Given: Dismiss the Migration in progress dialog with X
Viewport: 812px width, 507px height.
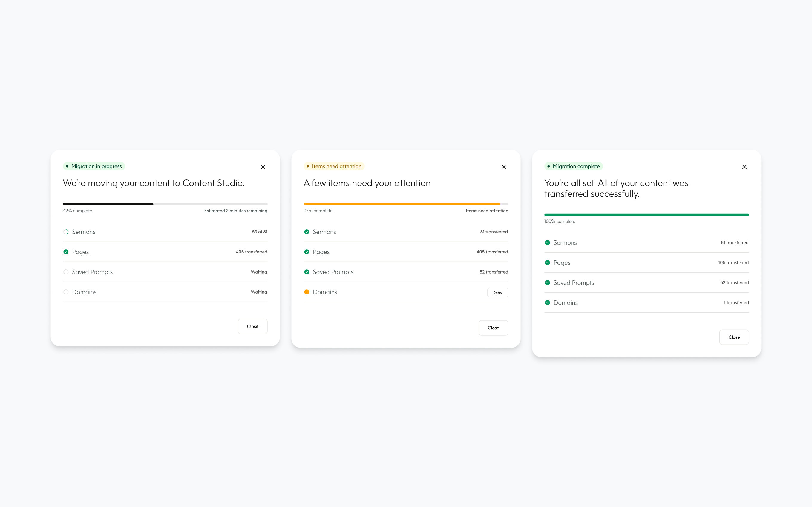Looking at the screenshot, I should click(x=263, y=167).
